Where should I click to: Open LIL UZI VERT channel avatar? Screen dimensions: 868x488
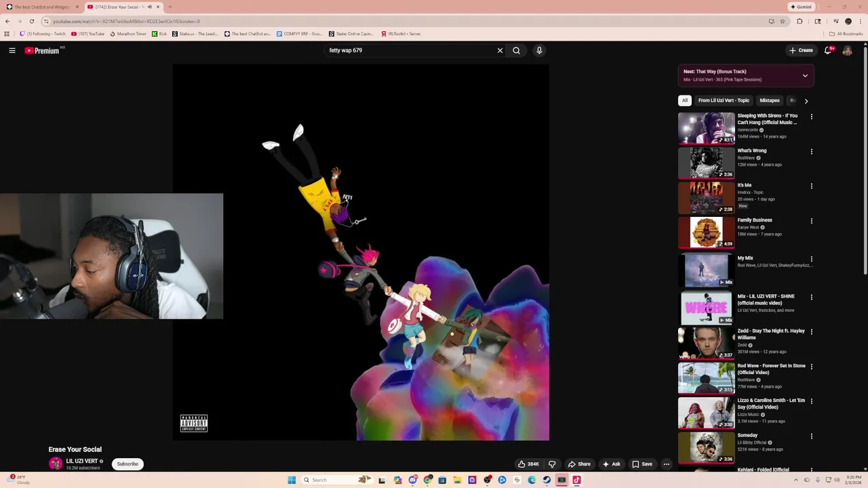(x=56, y=464)
